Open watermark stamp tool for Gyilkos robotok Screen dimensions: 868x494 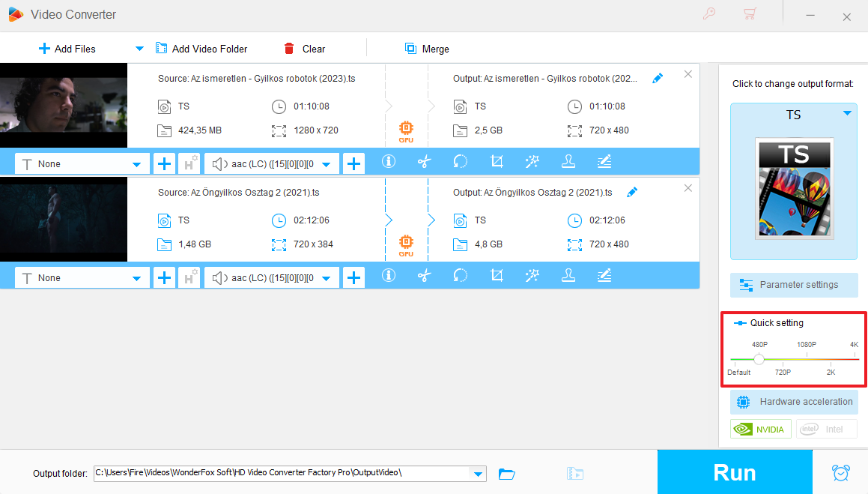click(x=568, y=162)
